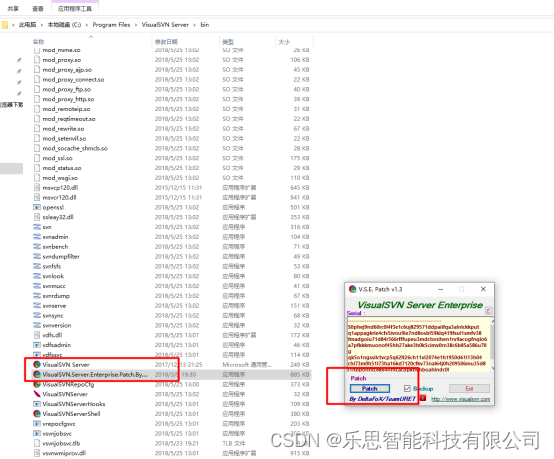Select the vsvnjobsvc file row

click(x=171, y=433)
